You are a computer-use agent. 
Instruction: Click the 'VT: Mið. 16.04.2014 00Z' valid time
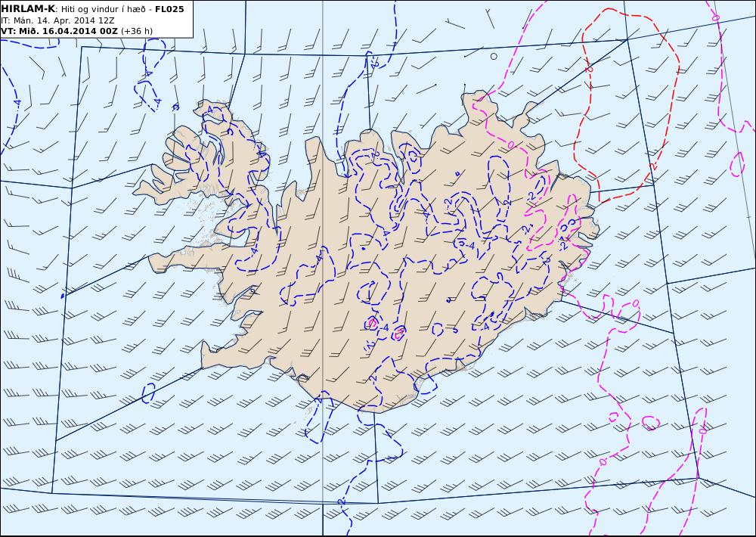[x=59, y=31]
